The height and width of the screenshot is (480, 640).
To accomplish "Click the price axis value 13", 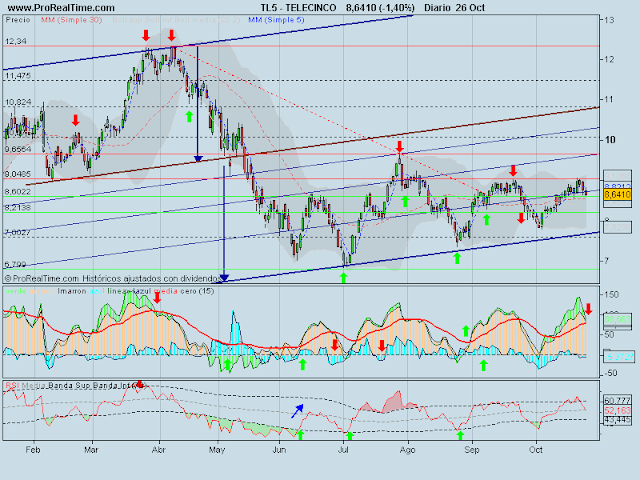I will pos(609,20).
